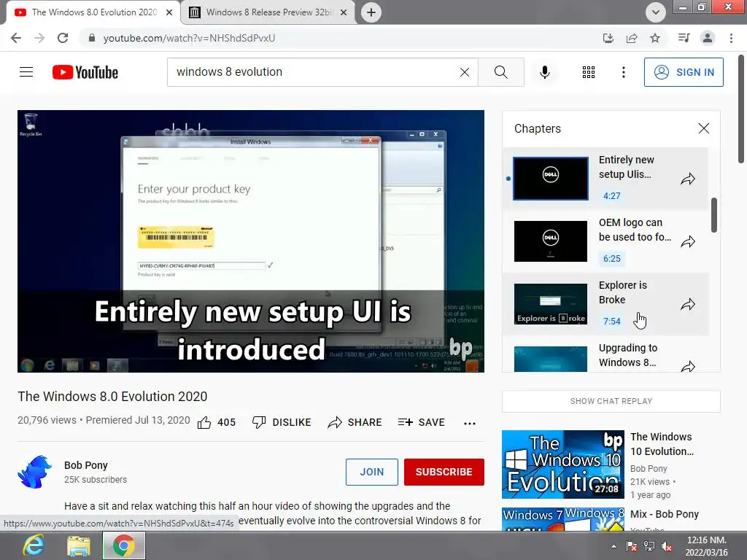
Task: Open the 'Mix - Bob Pony' playlist
Action: click(x=665, y=514)
